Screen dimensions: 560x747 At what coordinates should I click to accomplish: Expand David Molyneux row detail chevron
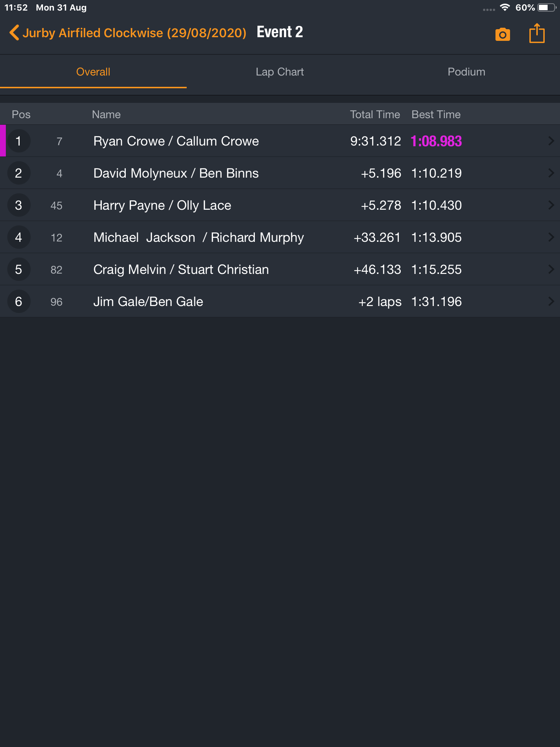point(551,173)
